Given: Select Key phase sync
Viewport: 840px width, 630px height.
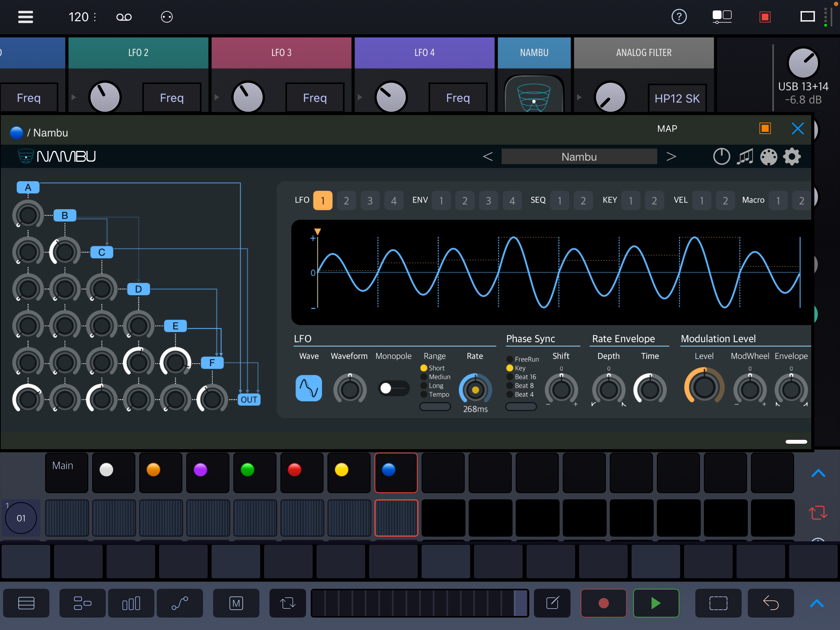Looking at the screenshot, I should pos(516,368).
